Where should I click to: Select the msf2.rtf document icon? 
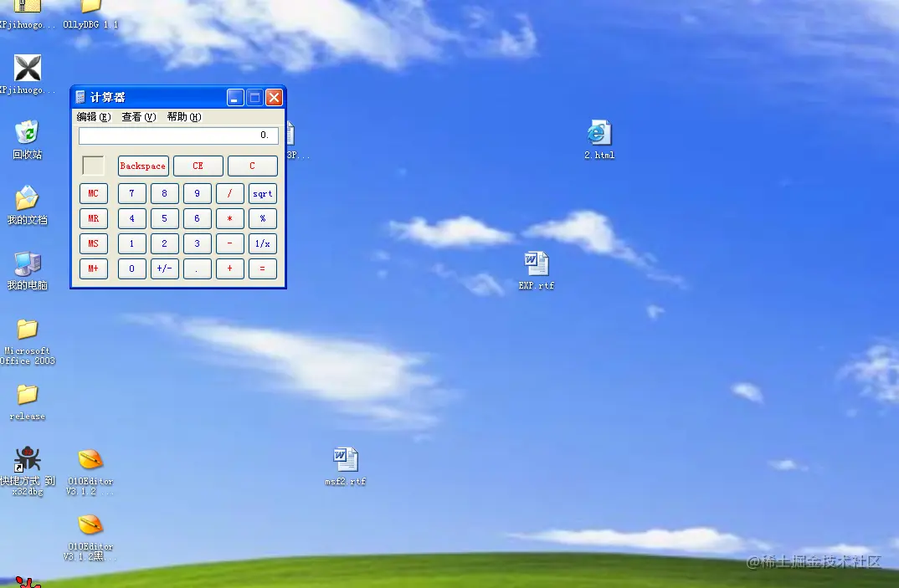[345, 460]
